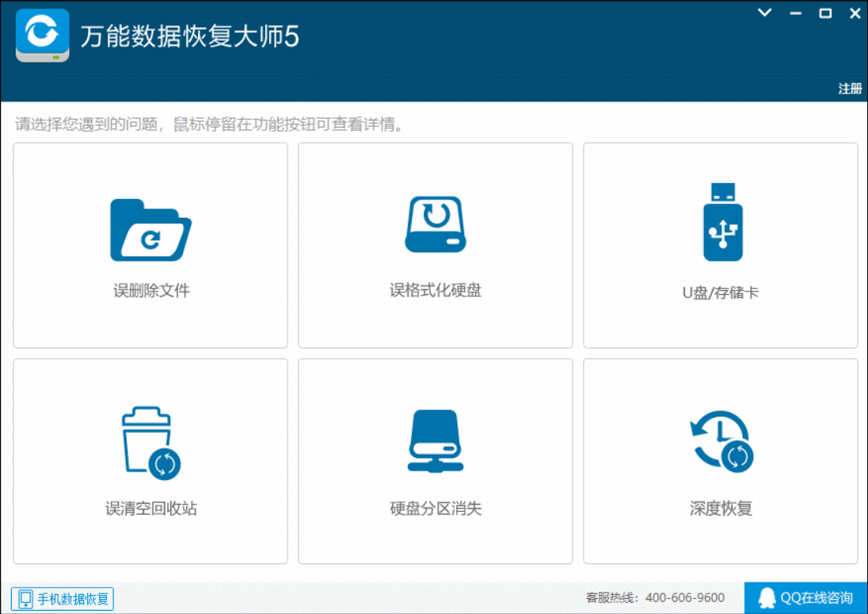Click the formatted hard disk recovery icon
Screen dimensions: 868x614
tap(436, 224)
